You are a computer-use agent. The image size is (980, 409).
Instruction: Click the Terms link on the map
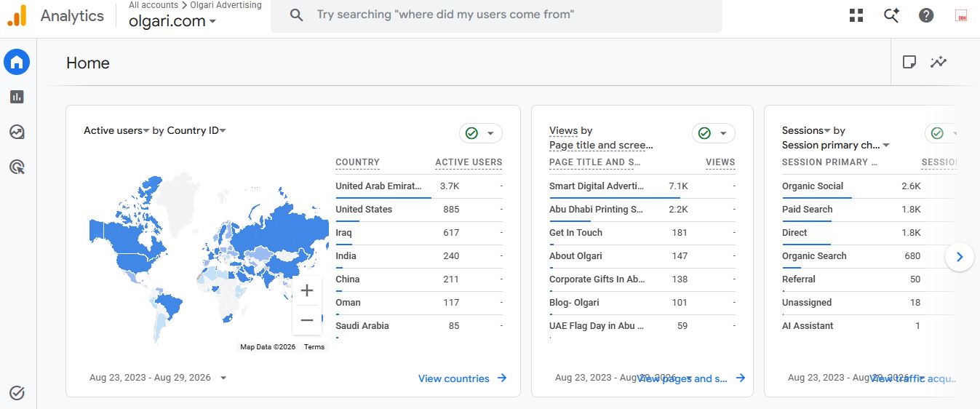(x=314, y=347)
